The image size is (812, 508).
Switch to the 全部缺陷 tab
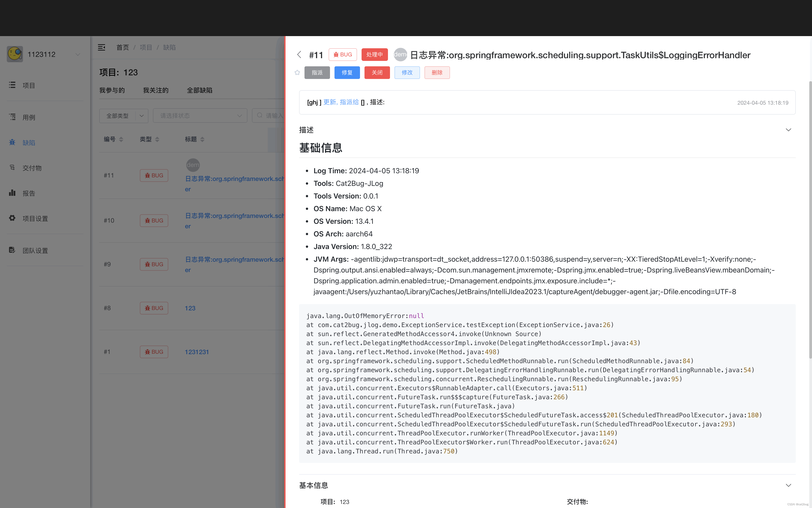pyautogui.click(x=200, y=90)
